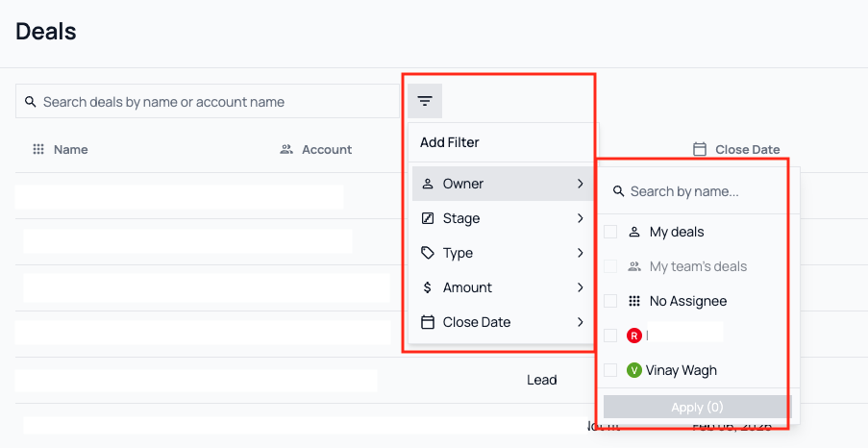This screenshot has height=448, width=868.
Task: Click the red R avatar
Action: [x=634, y=336]
